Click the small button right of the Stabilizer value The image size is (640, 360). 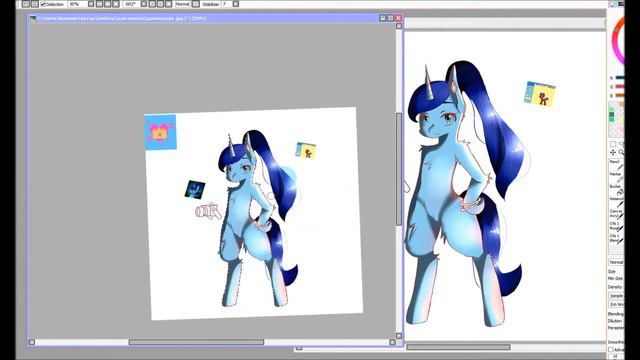click(x=236, y=4)
